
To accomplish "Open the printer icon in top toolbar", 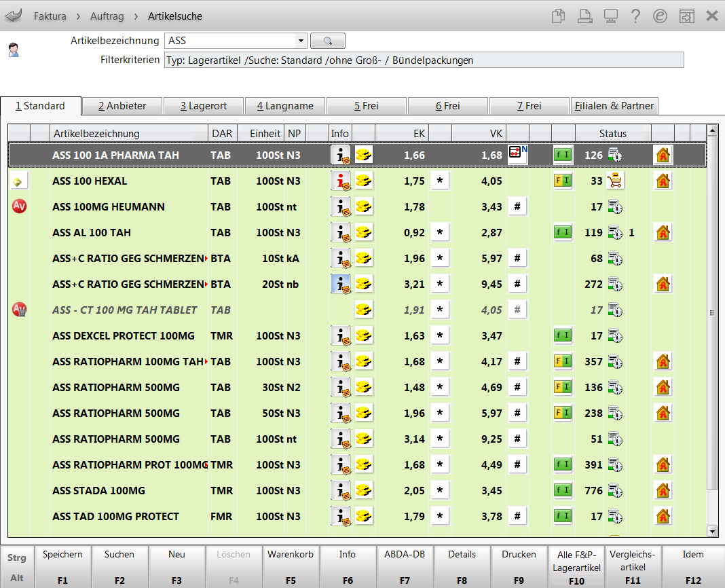I will point(583,16).
